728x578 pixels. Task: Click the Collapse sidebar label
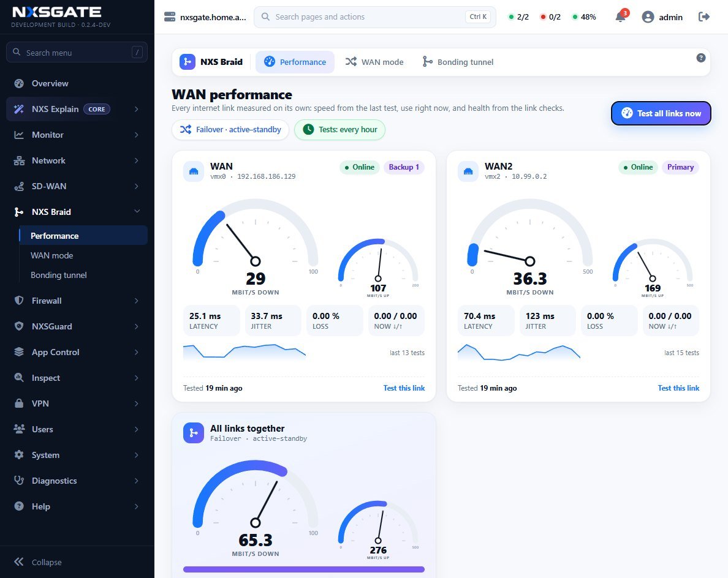(47, 562)
